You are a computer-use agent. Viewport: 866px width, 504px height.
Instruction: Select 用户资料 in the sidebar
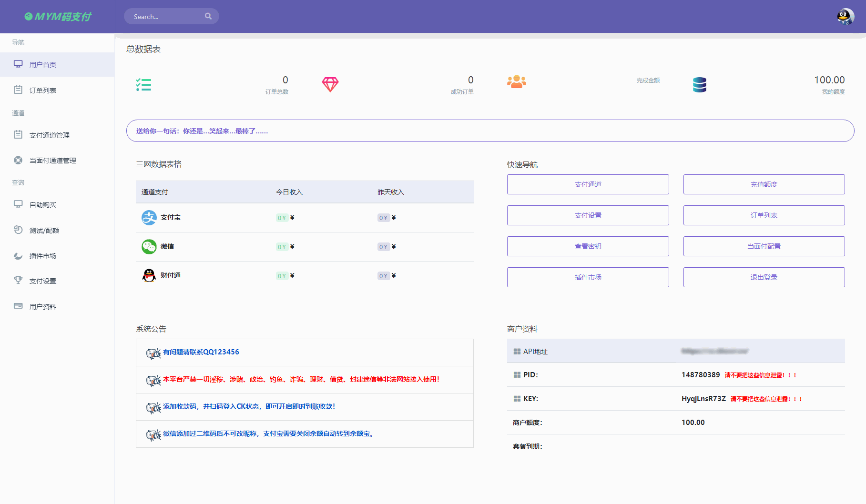point(43,307)
